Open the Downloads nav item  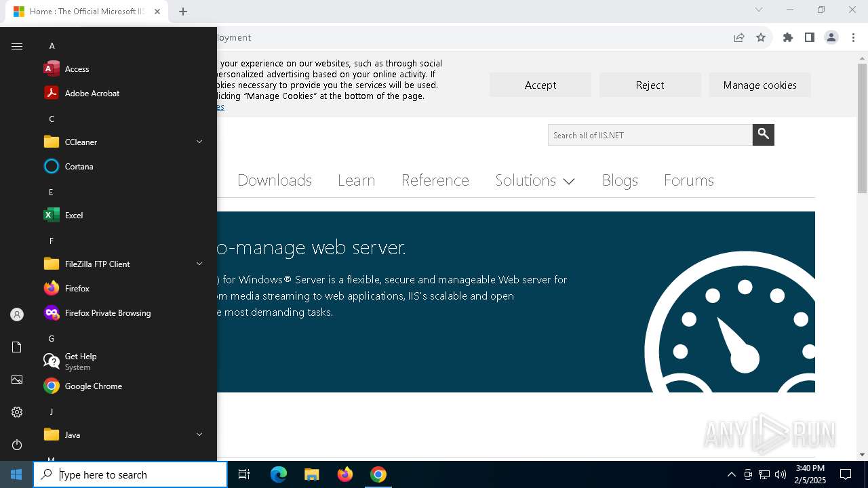pyautogui.click(x=275, y=180)
